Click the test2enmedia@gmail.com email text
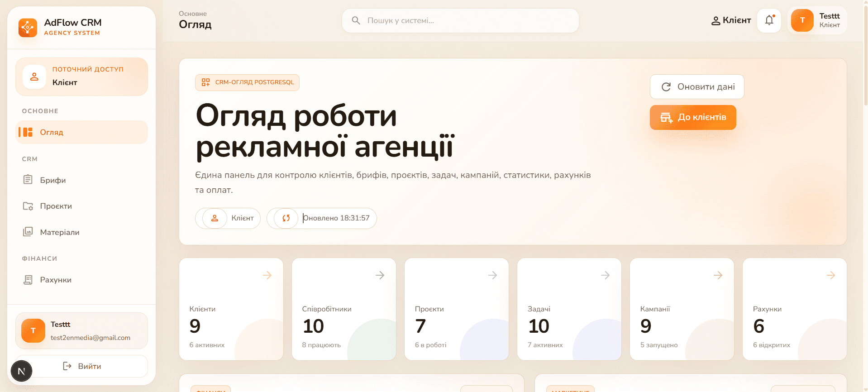This screenshot has height=392, width=868. point(91,338)
